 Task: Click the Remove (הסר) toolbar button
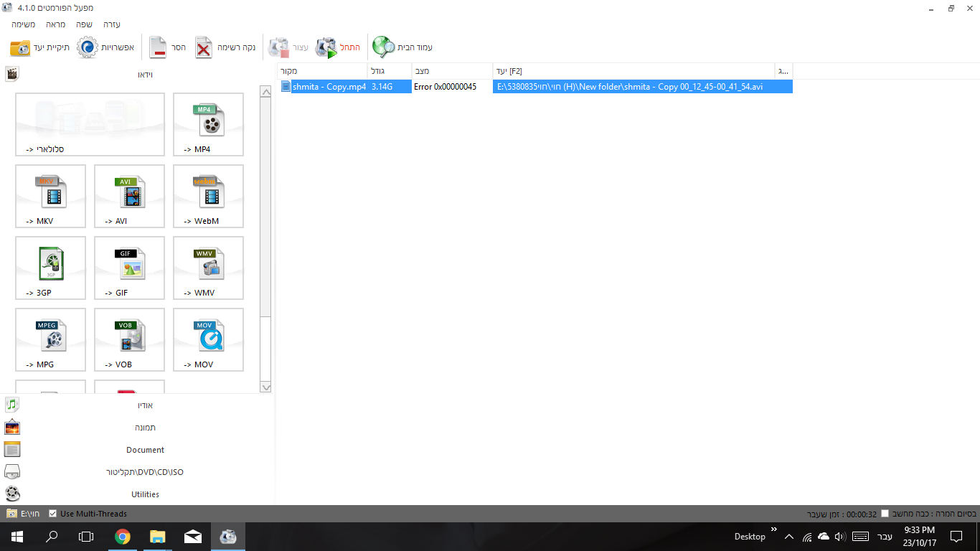[168, 47]
